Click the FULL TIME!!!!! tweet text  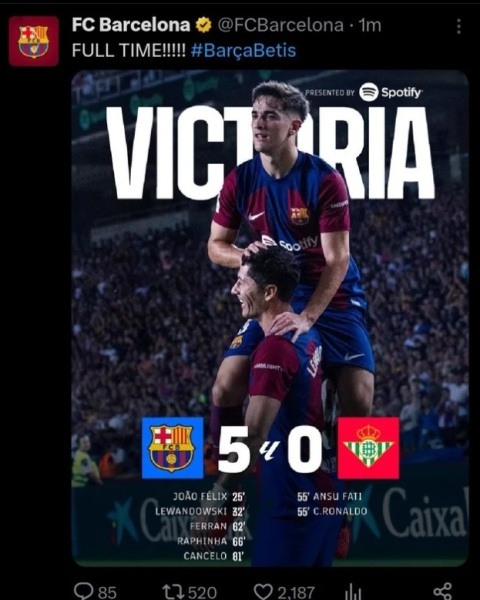click(129, 51)
